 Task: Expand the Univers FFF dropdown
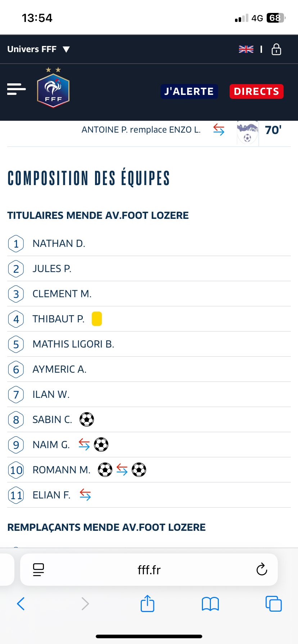[39, 49]
